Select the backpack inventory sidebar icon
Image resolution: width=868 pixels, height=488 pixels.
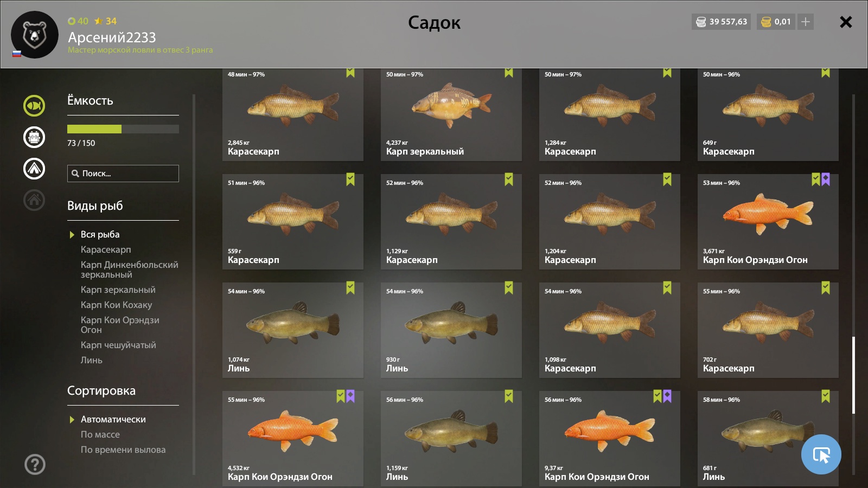pos(34,137)
